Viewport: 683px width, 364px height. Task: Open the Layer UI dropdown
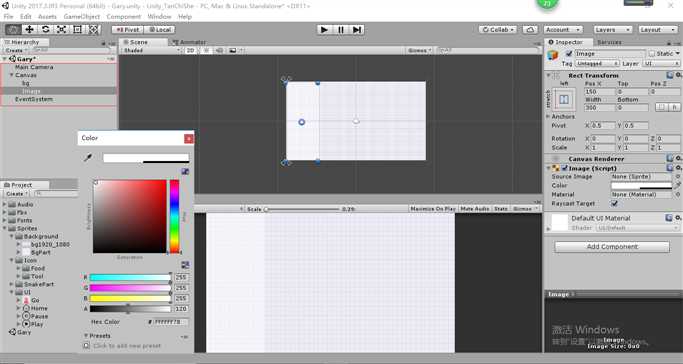coord(661,64)
